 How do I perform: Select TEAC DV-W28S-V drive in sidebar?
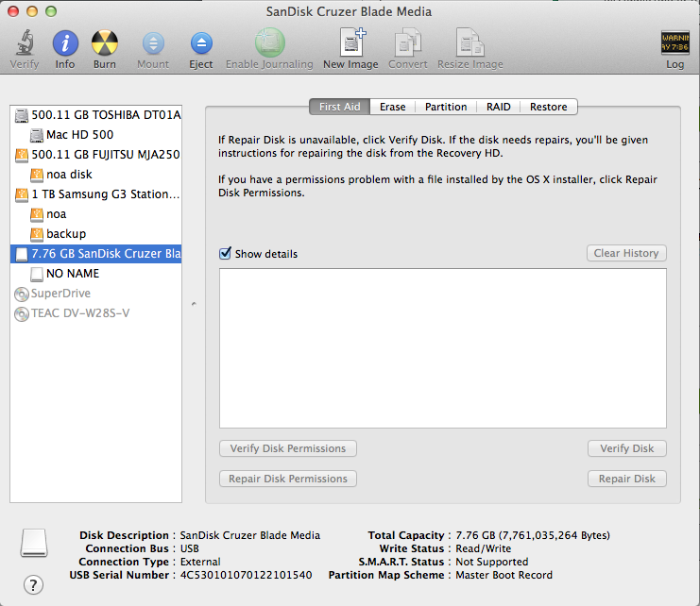point(96,313)
